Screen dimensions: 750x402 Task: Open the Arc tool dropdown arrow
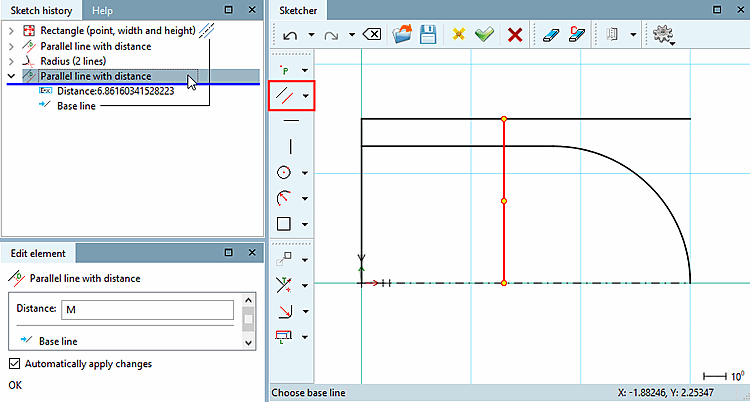pyautogui.click(x=305, y=199)
